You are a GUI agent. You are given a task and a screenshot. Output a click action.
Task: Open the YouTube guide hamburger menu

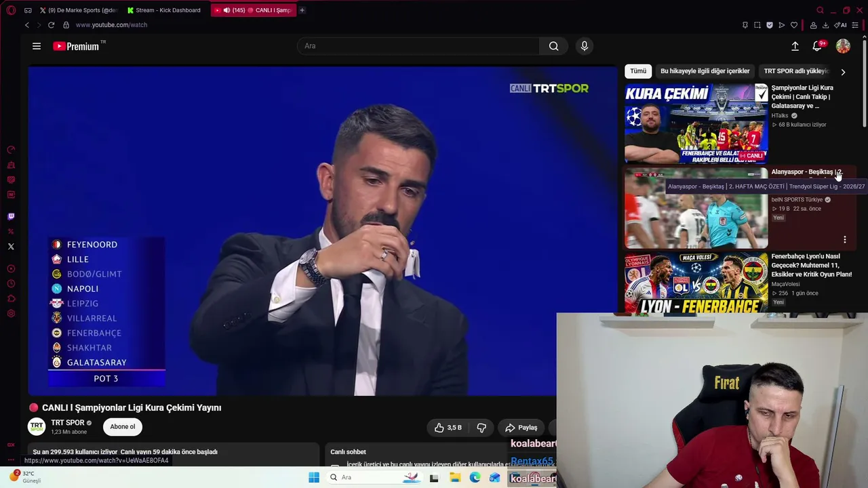[x=37, y=46]
